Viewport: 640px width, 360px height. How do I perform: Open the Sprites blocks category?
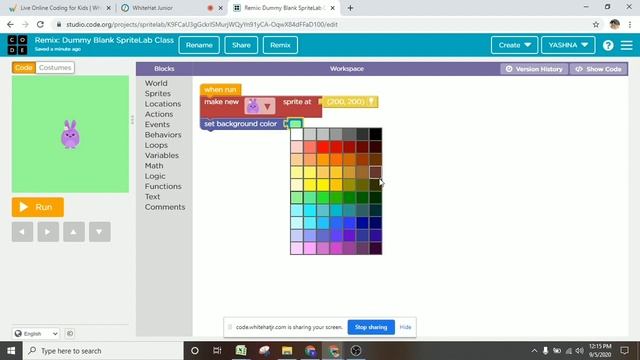(x=158, y=93)
